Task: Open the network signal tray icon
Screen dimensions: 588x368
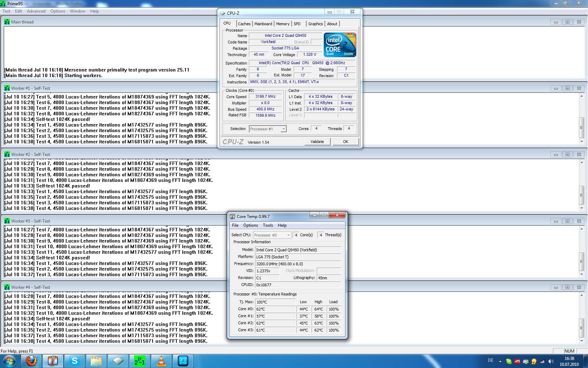Action: tap(542, 361)
